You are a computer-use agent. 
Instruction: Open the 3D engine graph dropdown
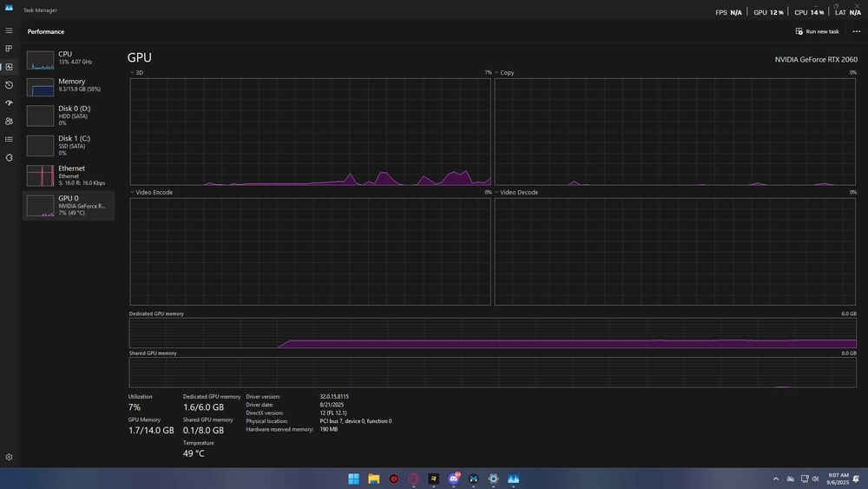(x=136, y=73)
